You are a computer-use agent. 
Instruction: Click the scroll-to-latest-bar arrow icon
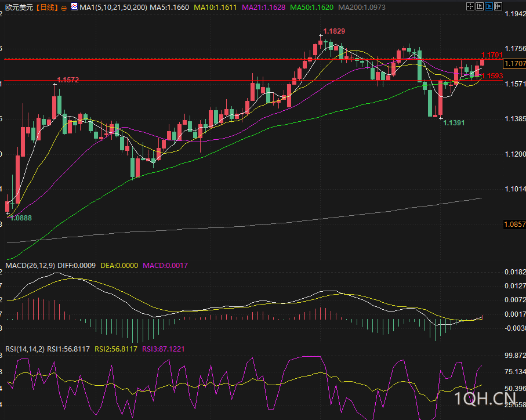(x=498, y=8)
